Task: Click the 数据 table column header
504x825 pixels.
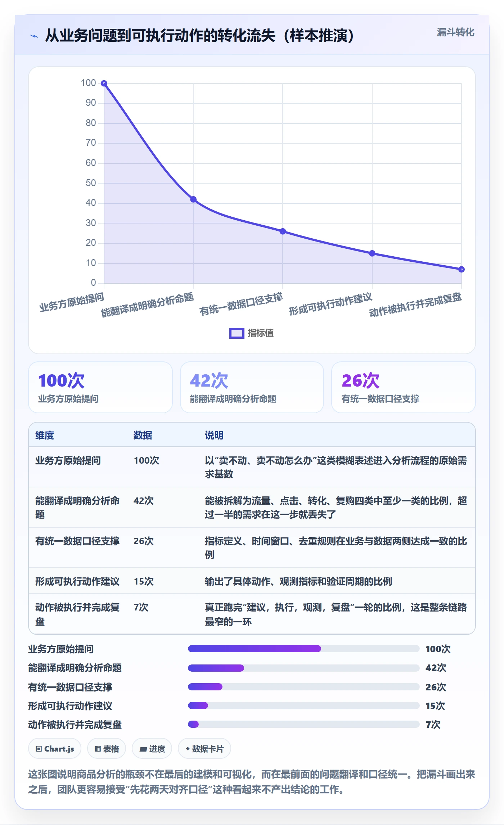Action: [143, 435]
